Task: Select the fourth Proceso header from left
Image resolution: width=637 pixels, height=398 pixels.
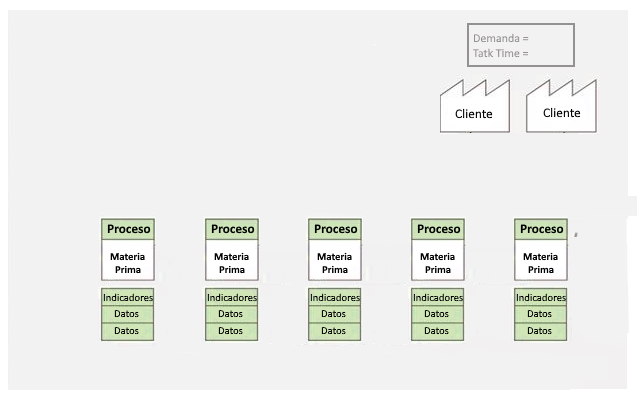Action: coord(438,229)
